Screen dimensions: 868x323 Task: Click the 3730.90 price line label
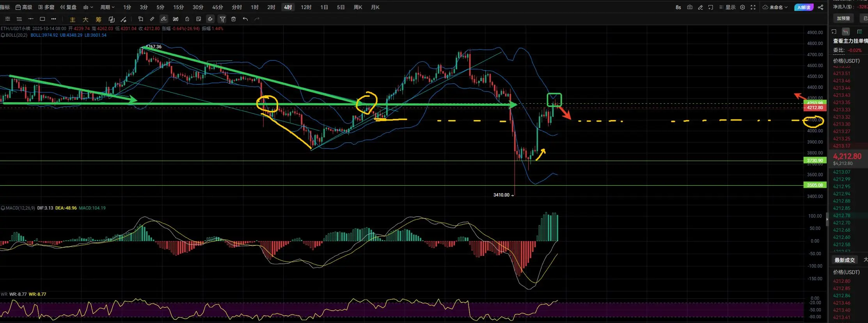point(815,160)
